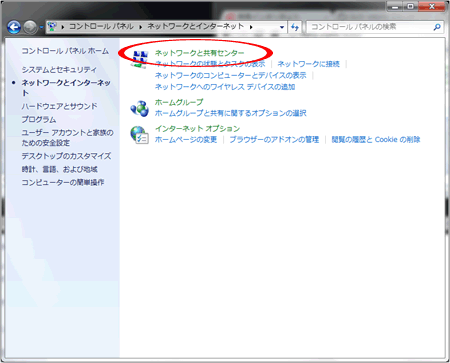Viewport: 450px width, 363px height.
Task: Click the Control Panel search field
Action: pos(370,27)
